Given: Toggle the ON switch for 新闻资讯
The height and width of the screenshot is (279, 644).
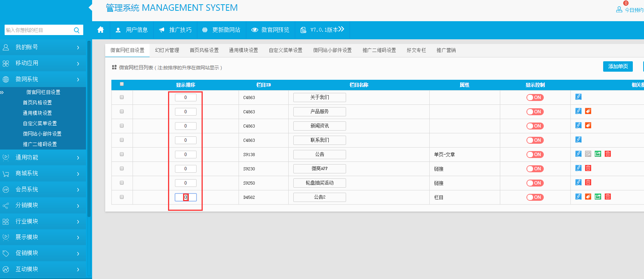Looking at the screenshot, I should coord(535,126).
